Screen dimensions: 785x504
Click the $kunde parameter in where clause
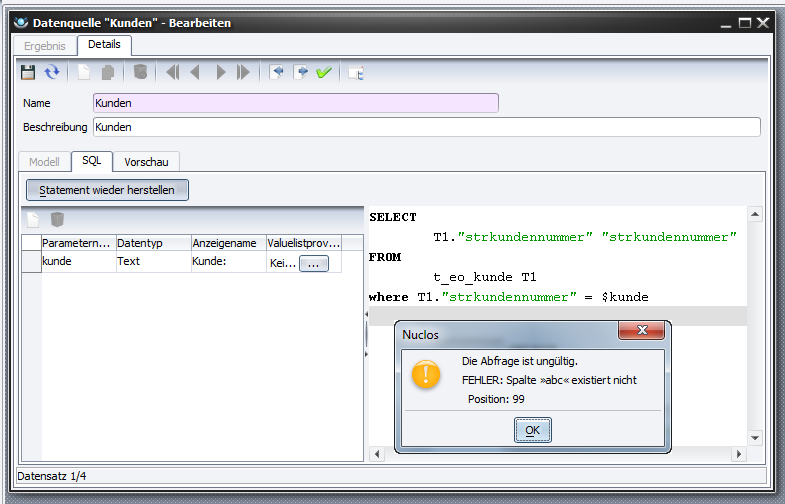pos(625,297)
